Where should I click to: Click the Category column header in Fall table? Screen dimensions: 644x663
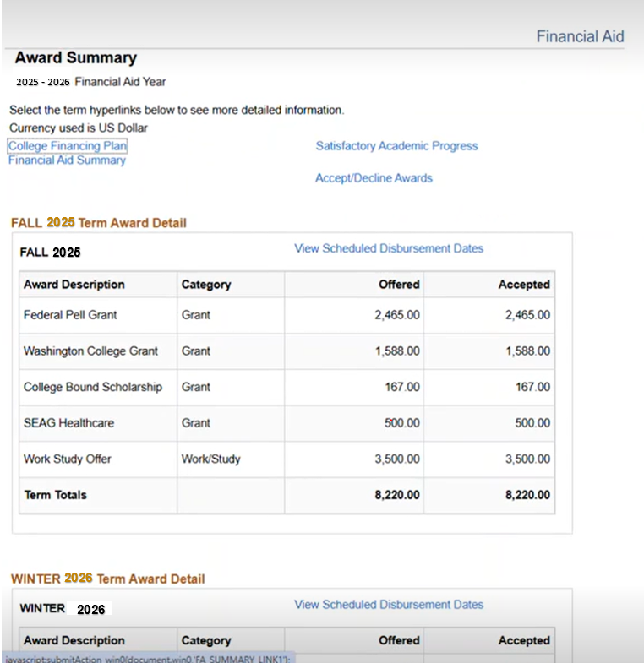tap(206, 285)
